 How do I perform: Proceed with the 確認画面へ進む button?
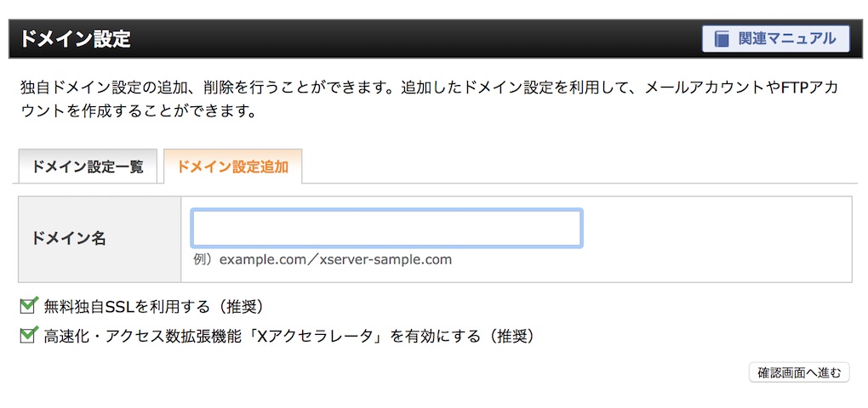(x=799, y=372)
